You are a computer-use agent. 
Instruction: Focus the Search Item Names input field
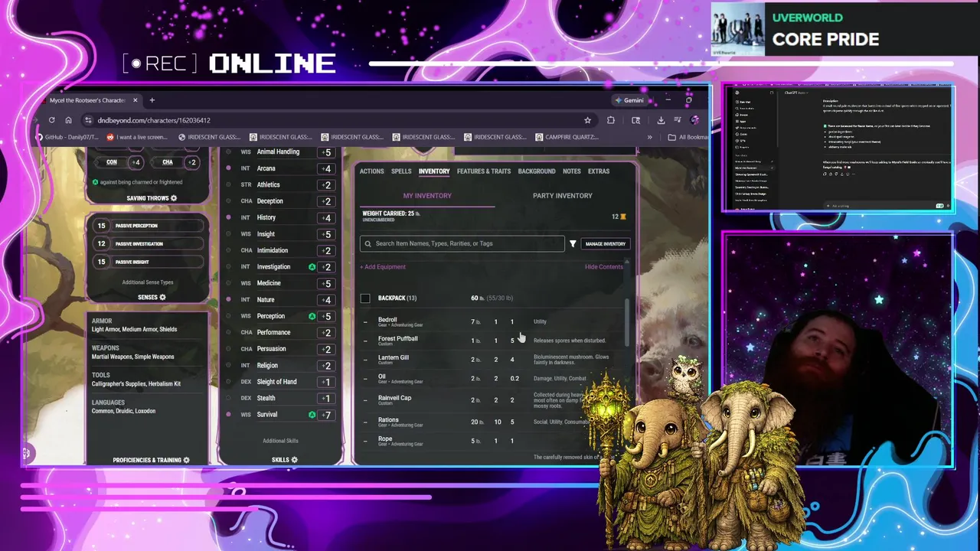click(462, 243)
